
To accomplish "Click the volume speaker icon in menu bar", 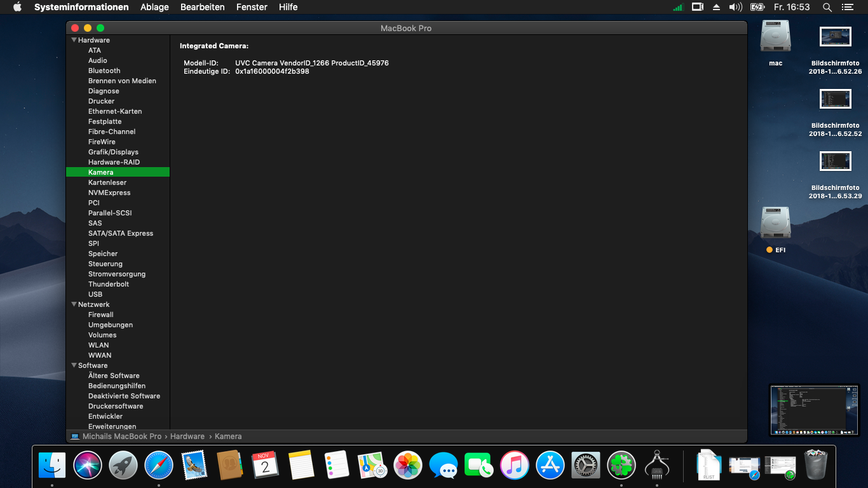I will [x=736, y=7].
